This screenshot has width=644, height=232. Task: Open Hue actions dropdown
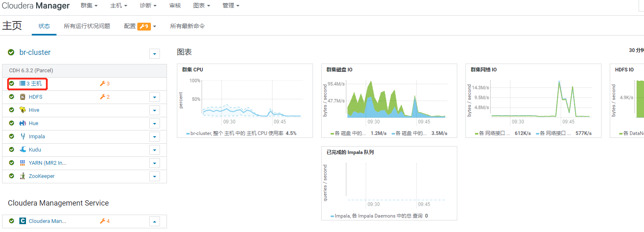click(154, 124)
